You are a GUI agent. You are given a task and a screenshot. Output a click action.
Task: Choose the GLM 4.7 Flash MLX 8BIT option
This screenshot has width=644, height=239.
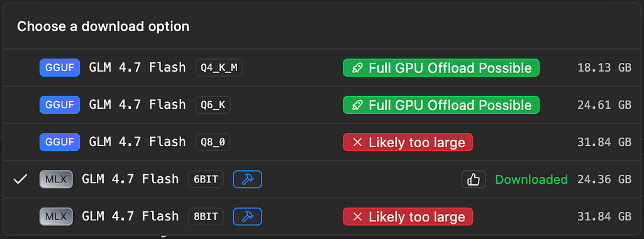pyautogui.click(x=322, y=216)
